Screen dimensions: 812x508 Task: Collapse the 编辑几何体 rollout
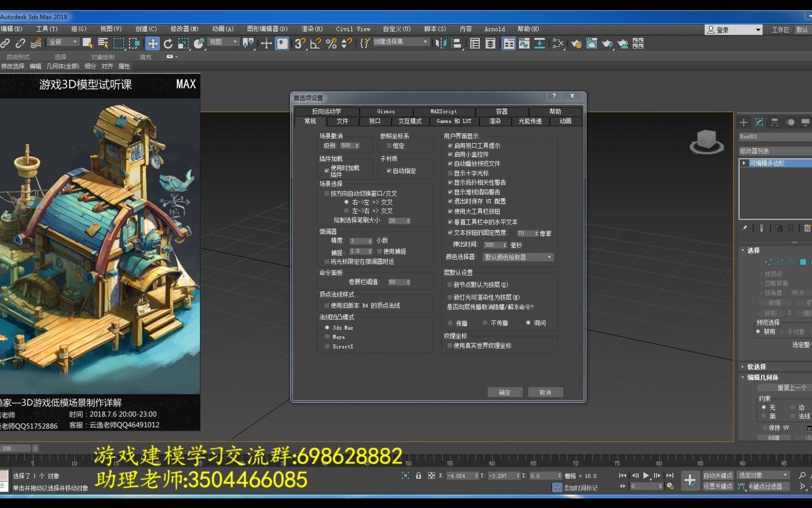click(x=743, y=378)
